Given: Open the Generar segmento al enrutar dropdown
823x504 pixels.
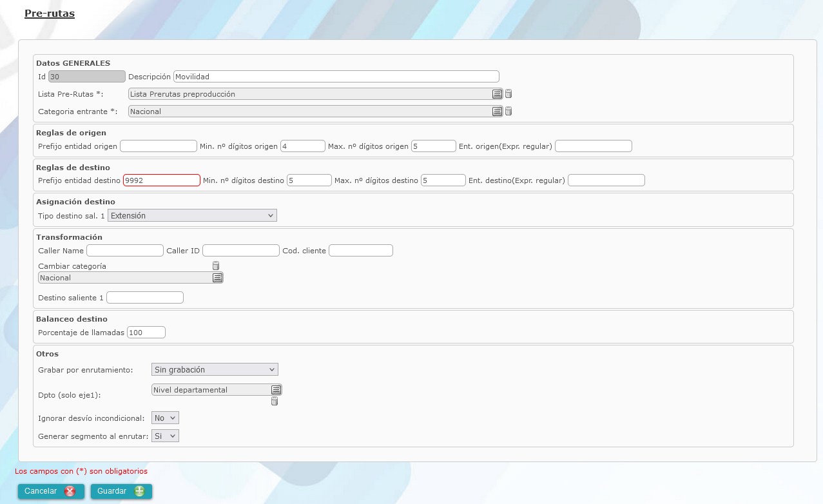Looking at the screenshot, I should tap(164, 436).
